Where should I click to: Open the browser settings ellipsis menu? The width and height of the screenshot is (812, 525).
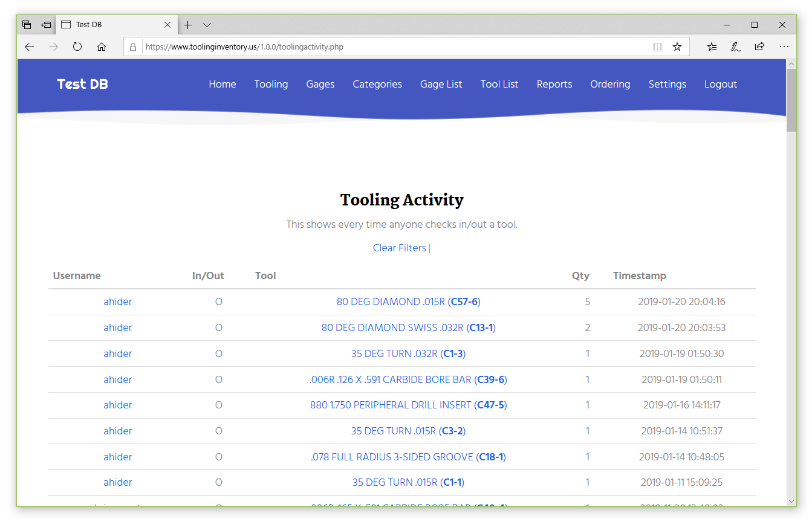pyautogui.click(x=784, y=47)
